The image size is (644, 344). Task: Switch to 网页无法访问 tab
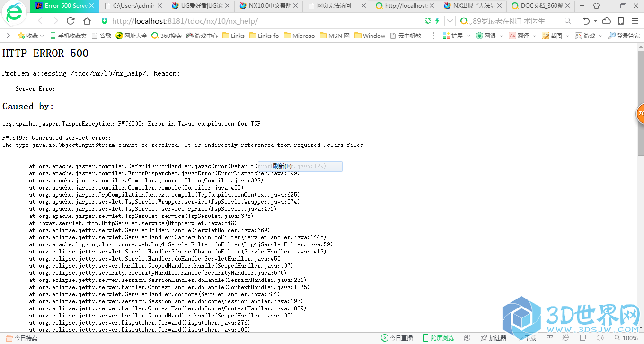click(x=337, y=6)
